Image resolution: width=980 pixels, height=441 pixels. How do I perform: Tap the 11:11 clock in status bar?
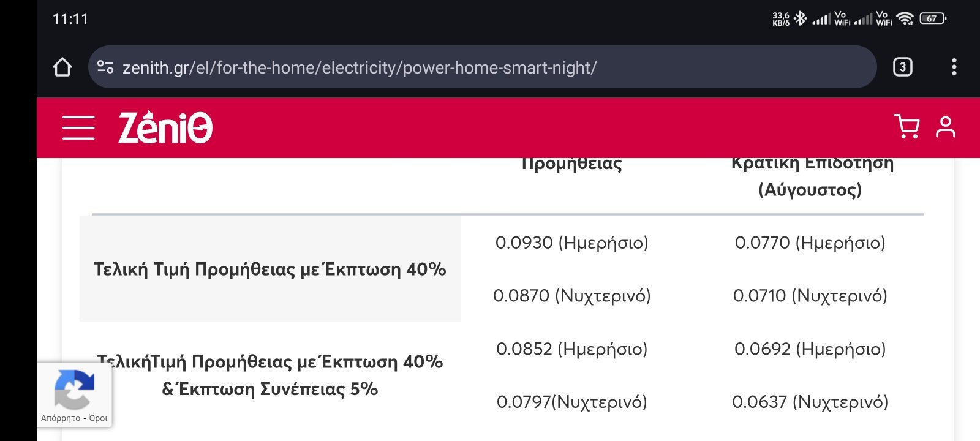(x=70, y=19)
